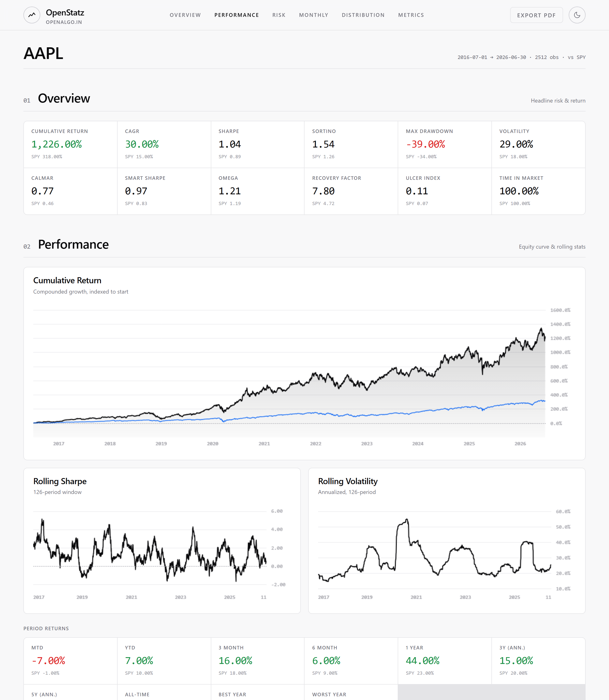Select the Distribution nav tab

363,15
